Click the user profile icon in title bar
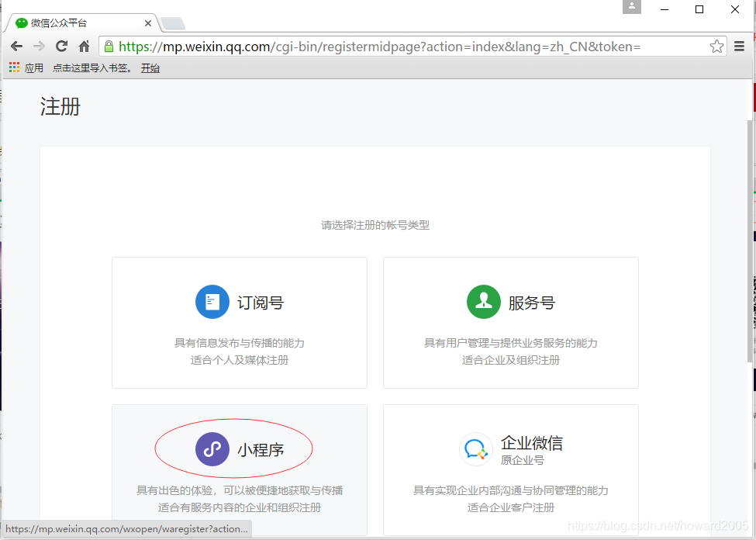 click(632, 7)
